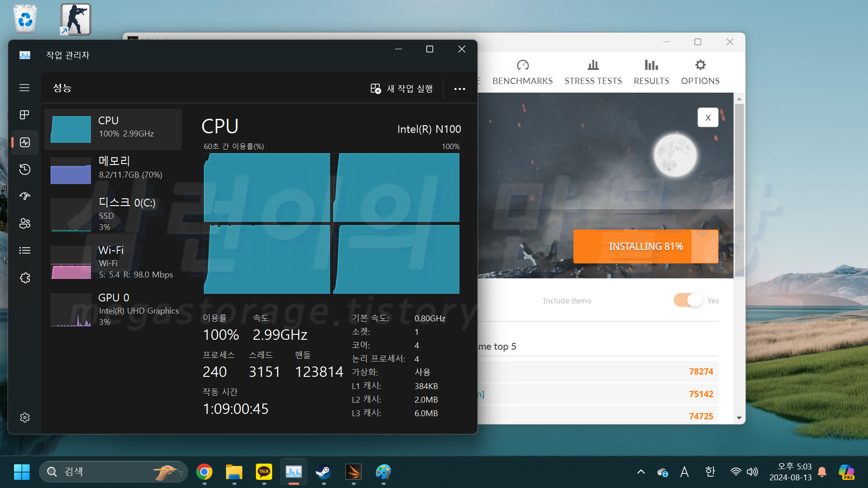
Task: Open App history icon in Task Manager sidebar
Action: pyautogui.click(x=24, y=169)
